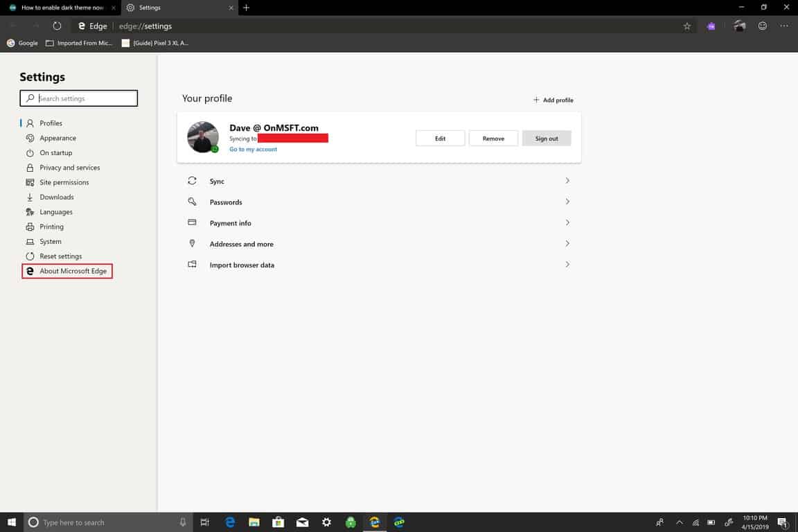
Task: Switch to the 'How to enable dark theme' tab
Action: pyautogui.click(x=62, y=8)
